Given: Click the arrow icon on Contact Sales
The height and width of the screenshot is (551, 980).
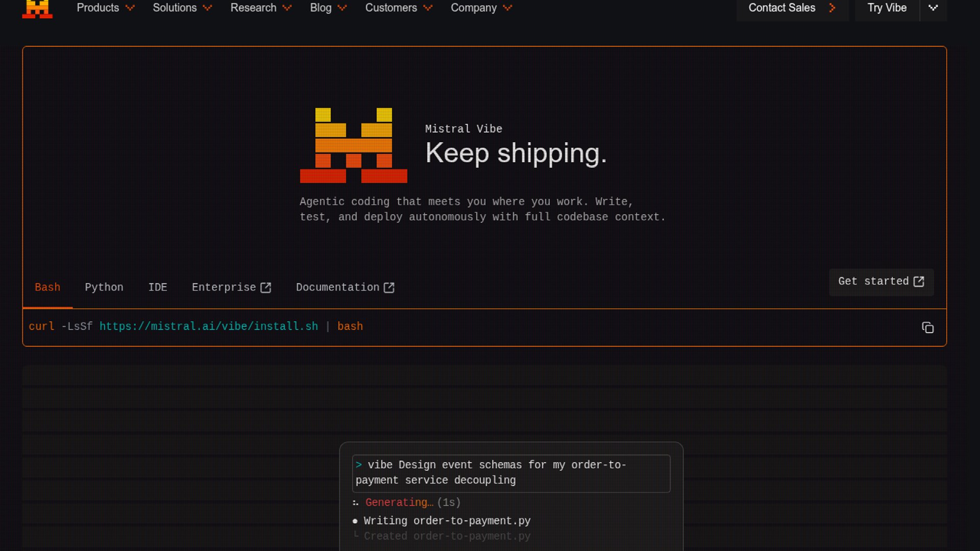Looking at the screenshot, I should pyautogui.click(x=832, y=8).
